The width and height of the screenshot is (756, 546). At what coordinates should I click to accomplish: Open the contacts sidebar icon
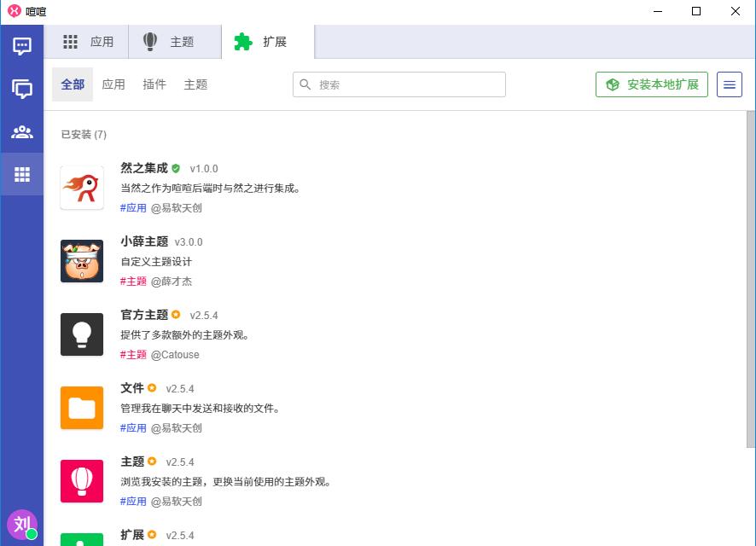pyautogui.click(x=22, y=132)
